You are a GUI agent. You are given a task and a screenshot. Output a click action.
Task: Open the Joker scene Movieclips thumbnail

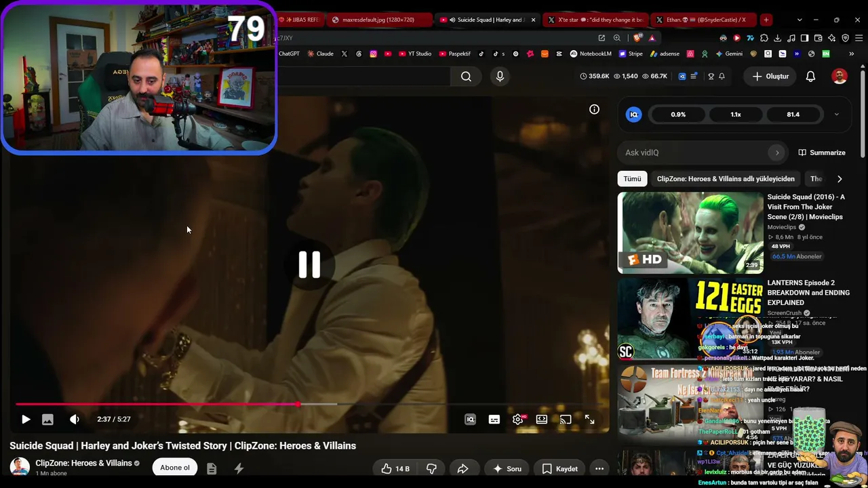point(690,232)
